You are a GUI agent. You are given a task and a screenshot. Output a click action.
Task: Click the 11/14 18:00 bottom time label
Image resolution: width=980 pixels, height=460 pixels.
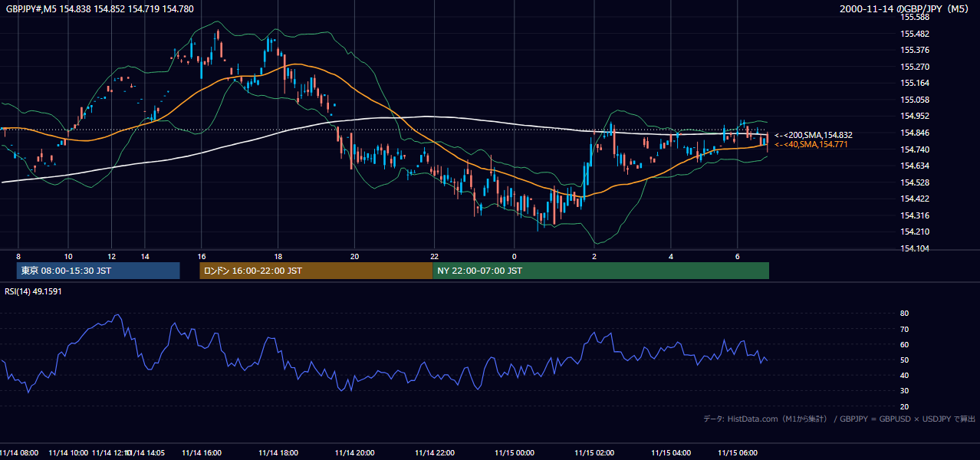point(278,453)
